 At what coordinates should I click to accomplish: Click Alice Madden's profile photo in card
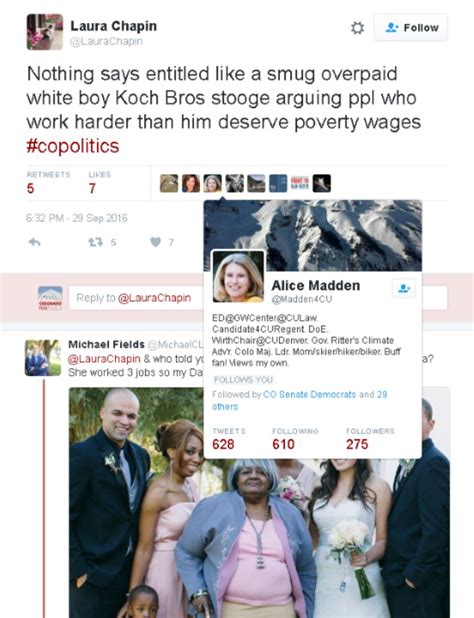pos(238,277)
